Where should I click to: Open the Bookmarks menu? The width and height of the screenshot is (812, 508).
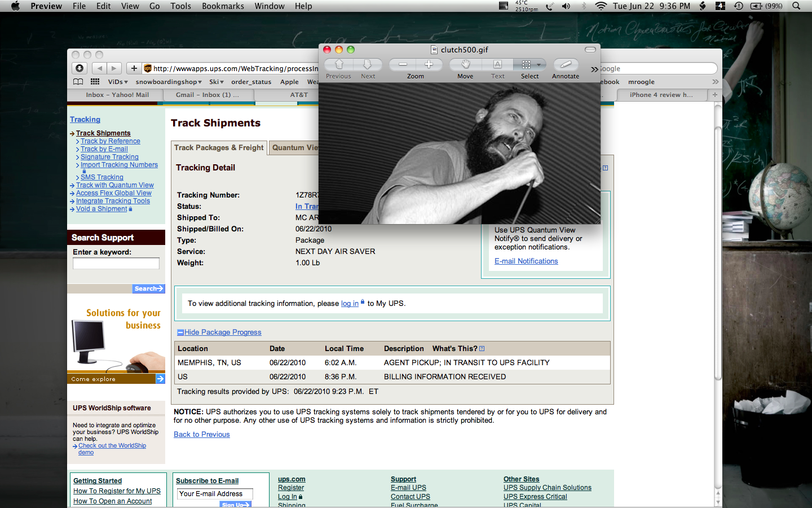coord(223,6)
